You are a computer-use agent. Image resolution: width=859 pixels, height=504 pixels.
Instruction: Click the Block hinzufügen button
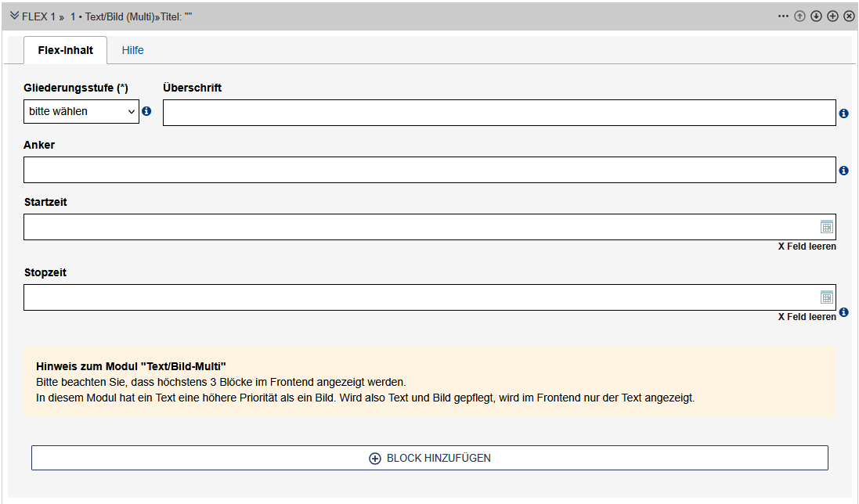[429, 458]
